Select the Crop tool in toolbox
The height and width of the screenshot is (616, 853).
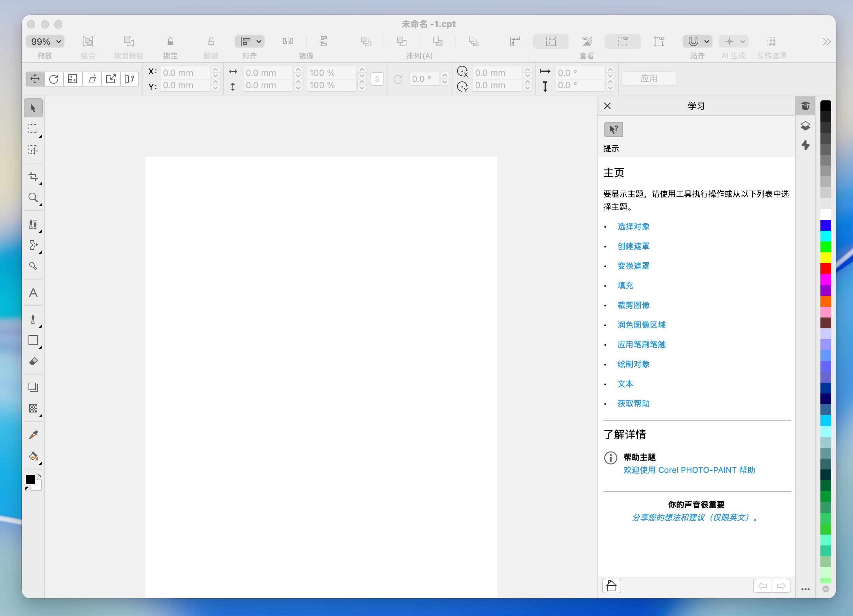point(33,177)
